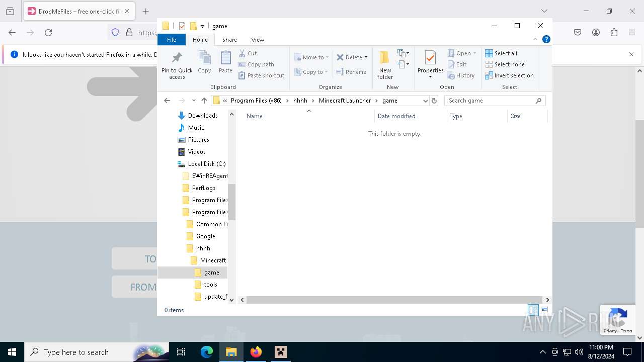Click the Paste ribbon icon
The height and width of the screenshot is (362, 644).
[225, 62]
